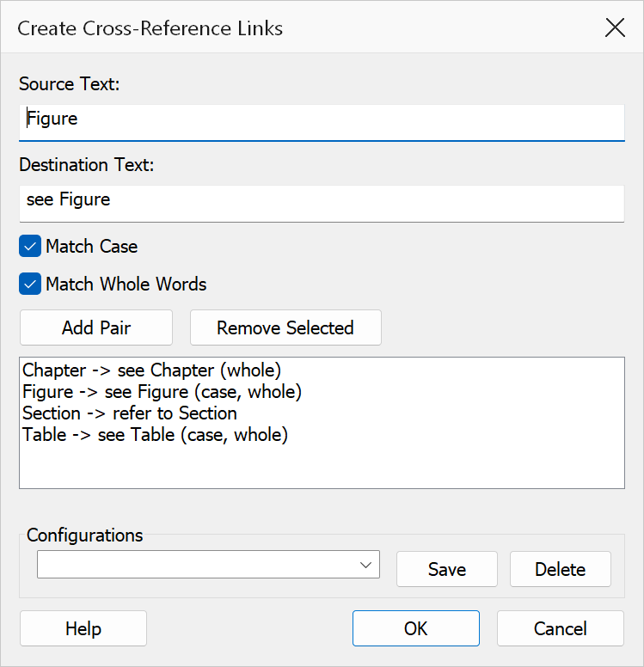Select the Figure -> see Figure pair
Image resolution: width=644 pixels, height=667 pixels.
(162, 392)
